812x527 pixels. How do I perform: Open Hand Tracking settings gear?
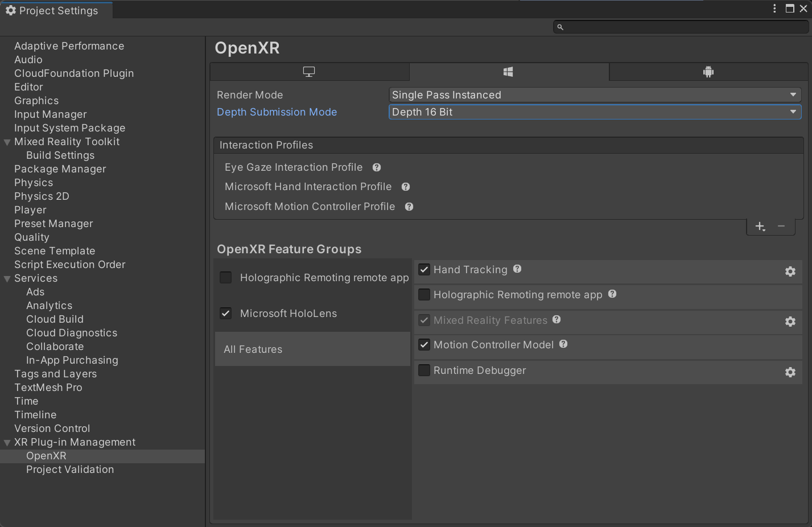[790, 271]
